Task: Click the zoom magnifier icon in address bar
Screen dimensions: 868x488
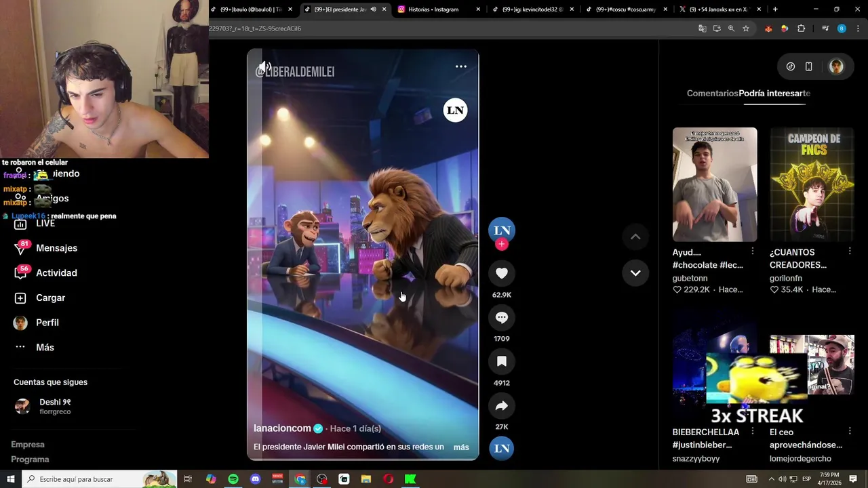Action: (731, 28)
